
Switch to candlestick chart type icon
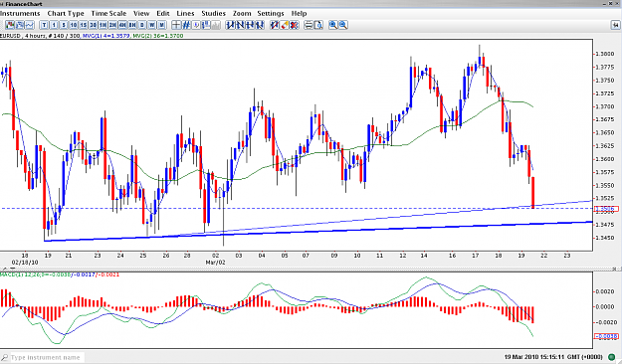tap(10, 25)
